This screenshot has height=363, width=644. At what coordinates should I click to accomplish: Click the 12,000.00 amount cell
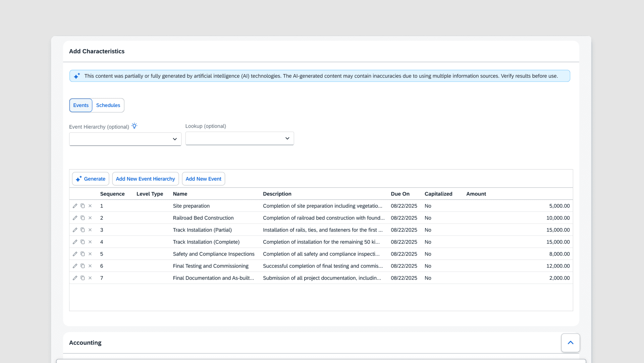[558, 266]
